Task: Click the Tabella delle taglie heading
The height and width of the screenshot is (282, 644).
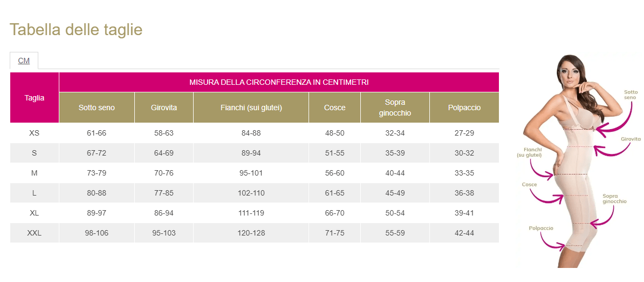Action: pos(76,30)
